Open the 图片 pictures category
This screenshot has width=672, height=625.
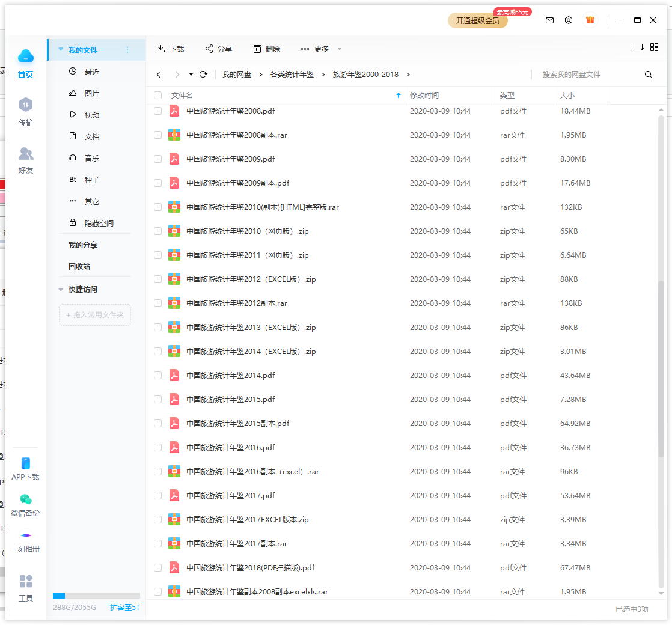point(84,93)
